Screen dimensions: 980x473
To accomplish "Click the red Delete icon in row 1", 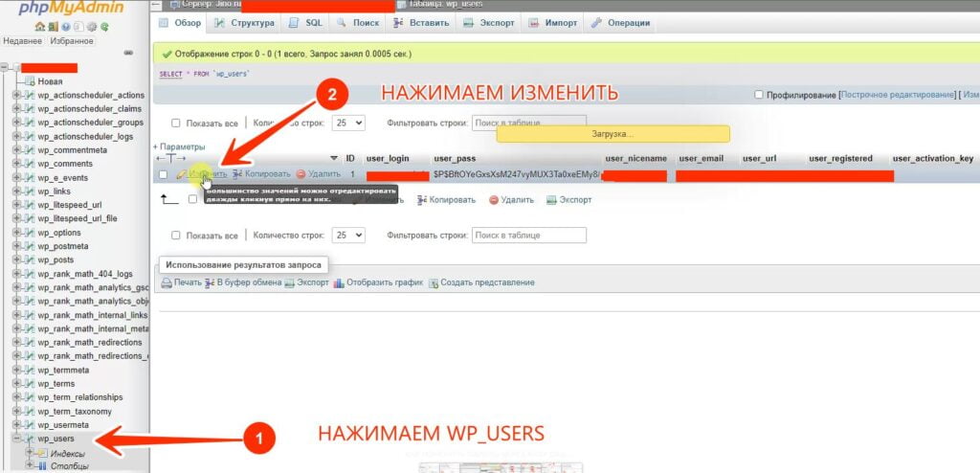I will pyautogui.click(x=301, y=174).
